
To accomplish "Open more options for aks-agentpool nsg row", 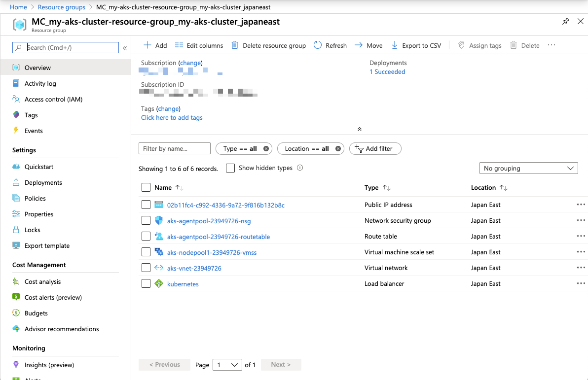I will (x=581, y=220).
